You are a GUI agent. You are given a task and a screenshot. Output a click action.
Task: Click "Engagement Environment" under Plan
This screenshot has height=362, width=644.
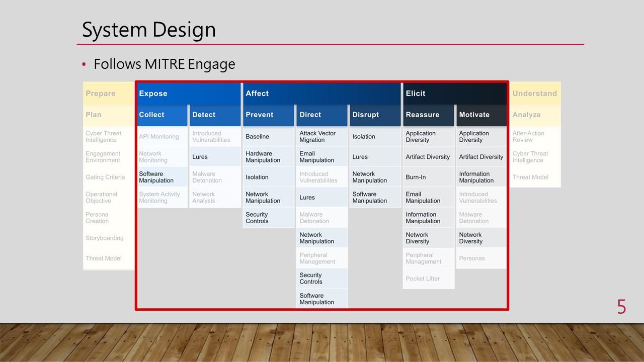pos(109,157)
